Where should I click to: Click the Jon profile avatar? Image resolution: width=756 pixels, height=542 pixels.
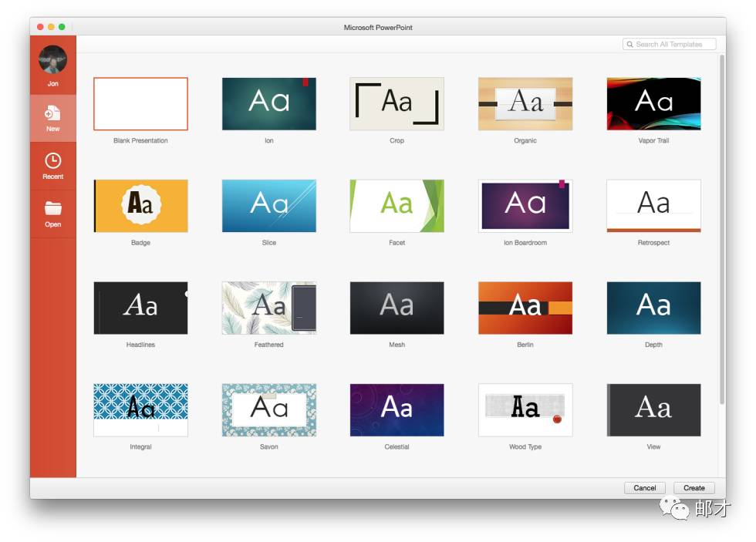pos(52,59)
